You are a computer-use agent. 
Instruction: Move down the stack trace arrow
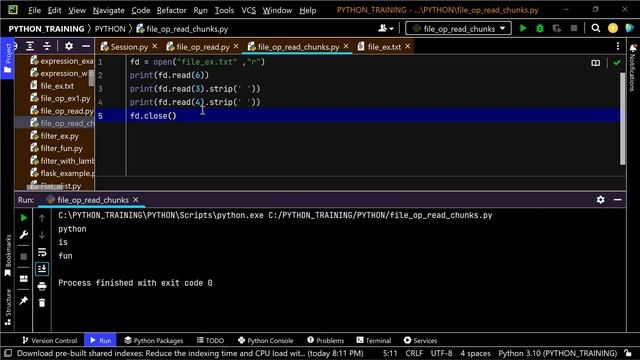42,235
